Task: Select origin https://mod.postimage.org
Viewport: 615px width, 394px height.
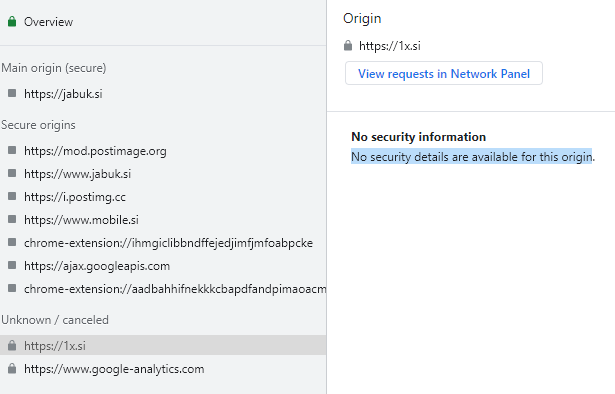Action: [163, 151]
